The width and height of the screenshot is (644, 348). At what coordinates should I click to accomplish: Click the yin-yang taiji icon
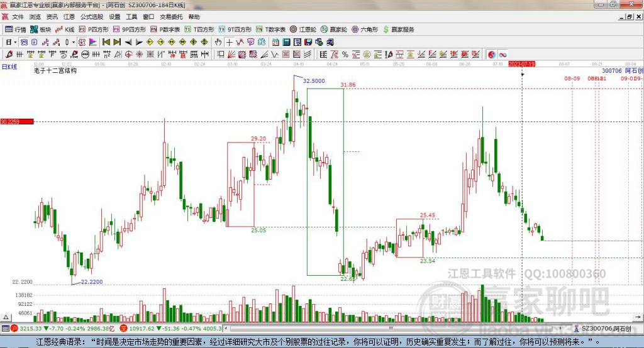[492, 55]
